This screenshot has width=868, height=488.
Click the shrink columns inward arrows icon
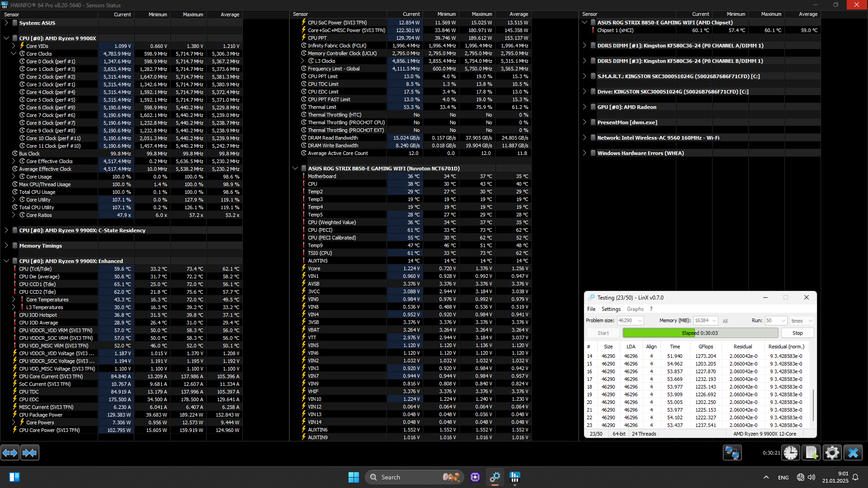click(30, 452)
